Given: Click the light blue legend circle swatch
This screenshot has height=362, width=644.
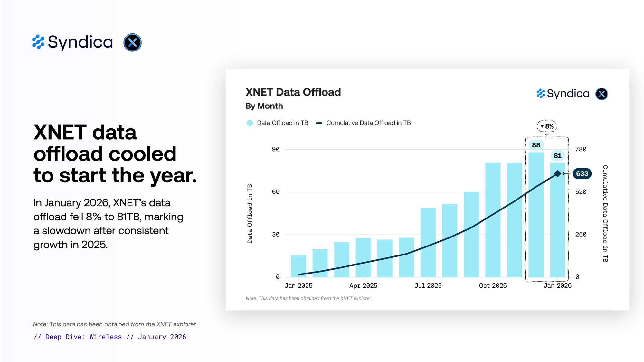Looking at the screenshot, I should pyautogui.click(x=250, y=123).
